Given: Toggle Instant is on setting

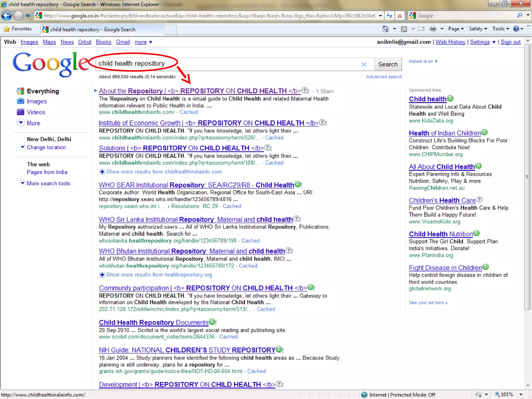Looking at the screenshot, I should pyautogui.click(x=423, y=62).
